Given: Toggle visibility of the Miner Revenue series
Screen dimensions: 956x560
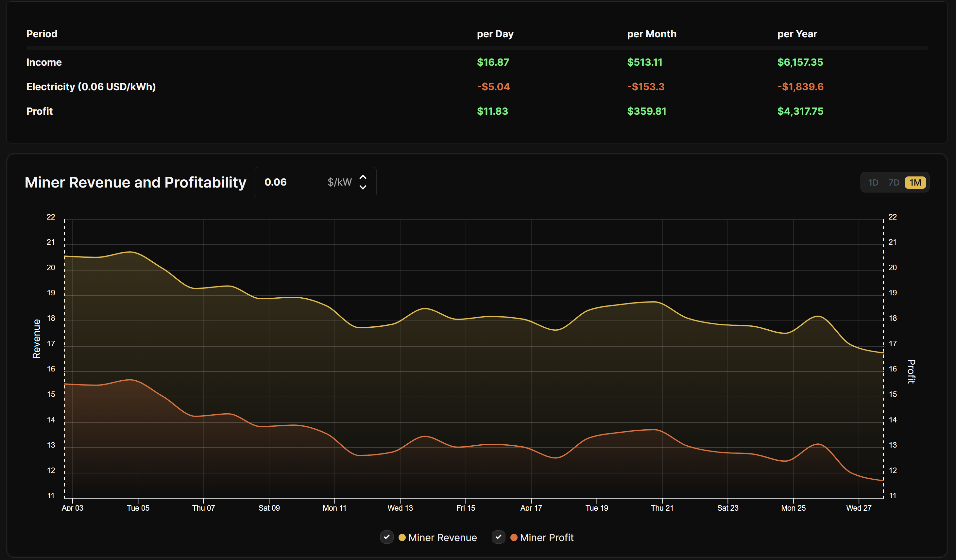Looking at the screenshot, I should pos(387,537).
